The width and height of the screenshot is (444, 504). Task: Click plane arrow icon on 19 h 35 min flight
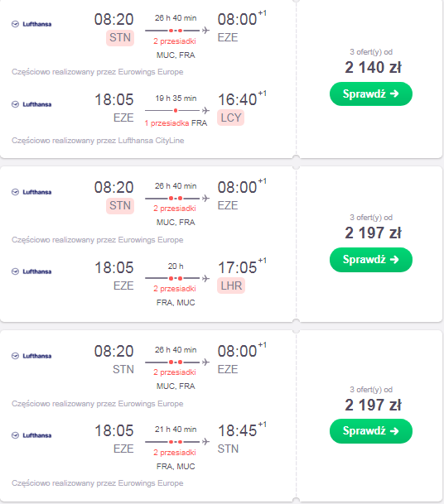point(205,111)
